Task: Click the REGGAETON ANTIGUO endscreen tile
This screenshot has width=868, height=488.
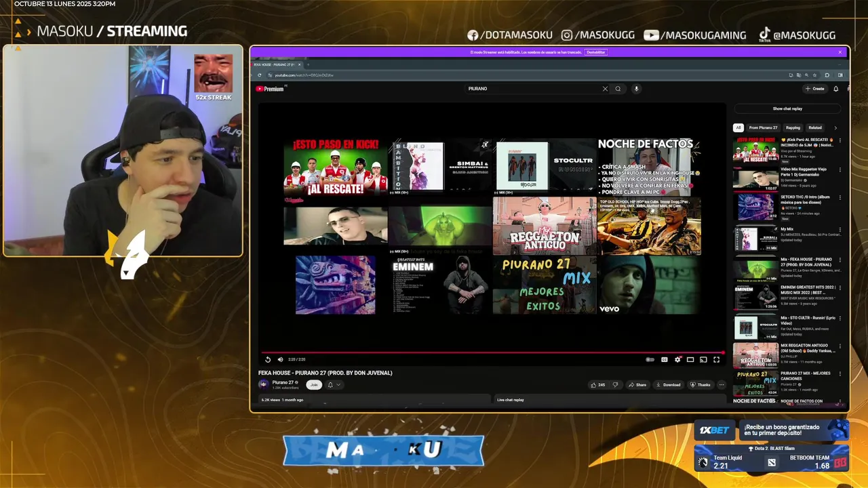Action: click(545, 226)
